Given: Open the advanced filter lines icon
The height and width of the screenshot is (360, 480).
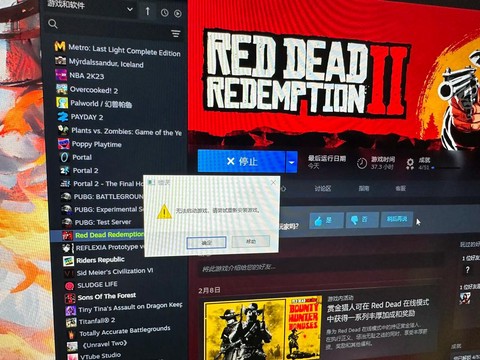Looking at the screenshot, I should point(176,33).
